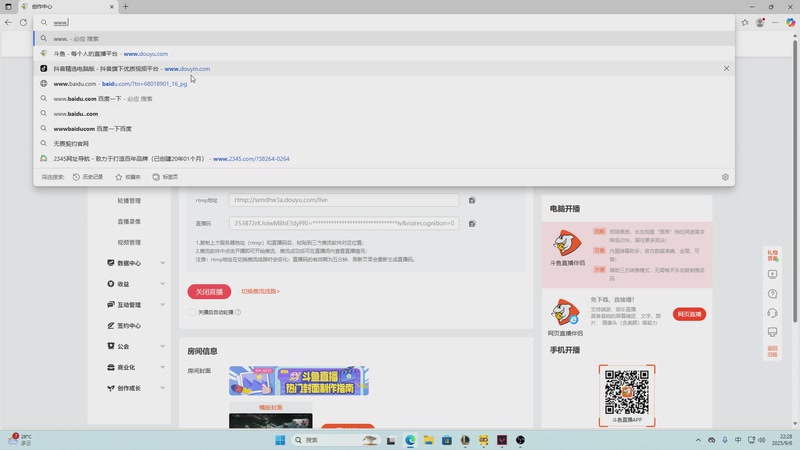Open File Explorer from taskbar
Screen dimensions: 800x450
click(429, 440)
